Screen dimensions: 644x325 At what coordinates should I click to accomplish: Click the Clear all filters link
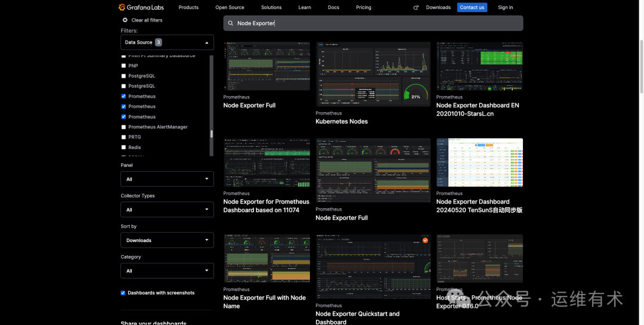coord(147,20)
